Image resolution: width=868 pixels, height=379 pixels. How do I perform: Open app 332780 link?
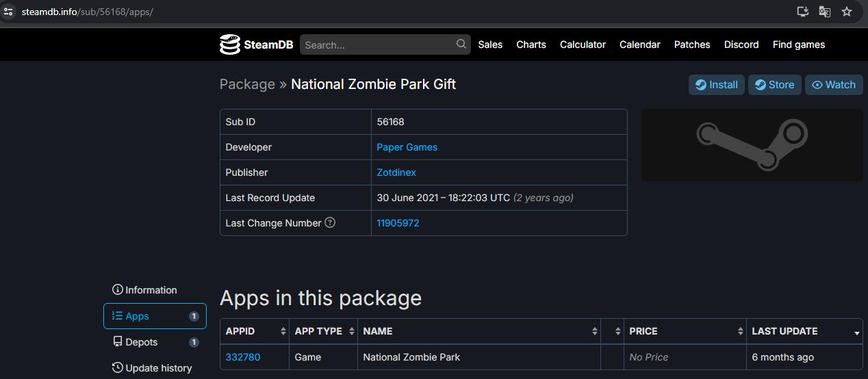tap(243, 357)
